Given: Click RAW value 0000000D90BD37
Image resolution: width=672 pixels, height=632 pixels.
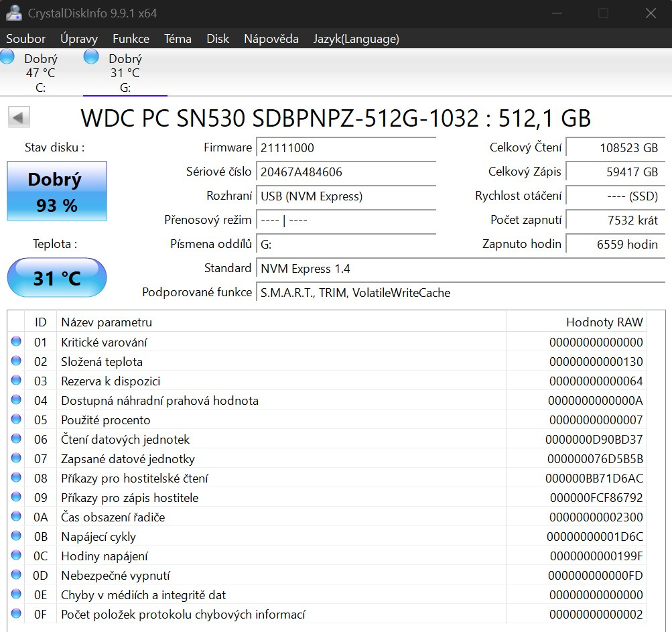Looking at the screenshot, I should pos(594,440).
